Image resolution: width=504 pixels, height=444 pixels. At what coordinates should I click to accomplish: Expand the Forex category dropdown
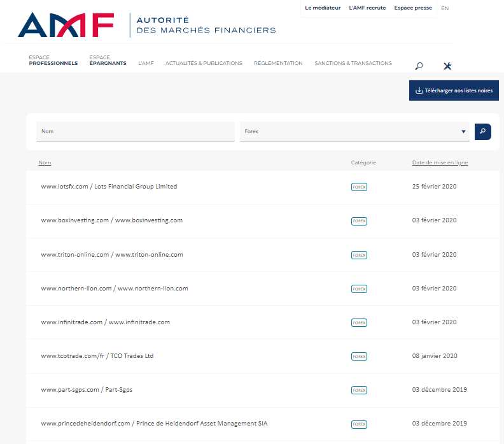coord(463,132)
